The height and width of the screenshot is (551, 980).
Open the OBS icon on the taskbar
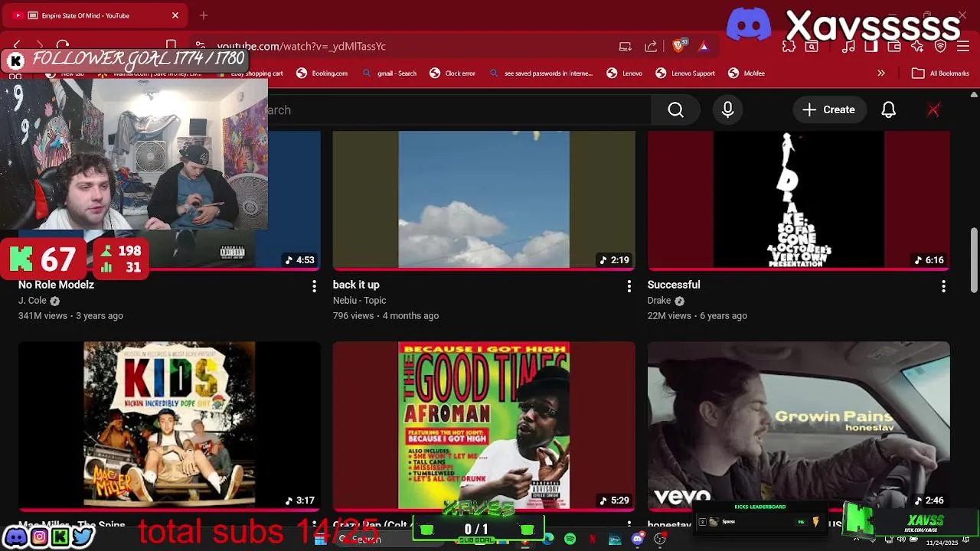pos(660,540)
